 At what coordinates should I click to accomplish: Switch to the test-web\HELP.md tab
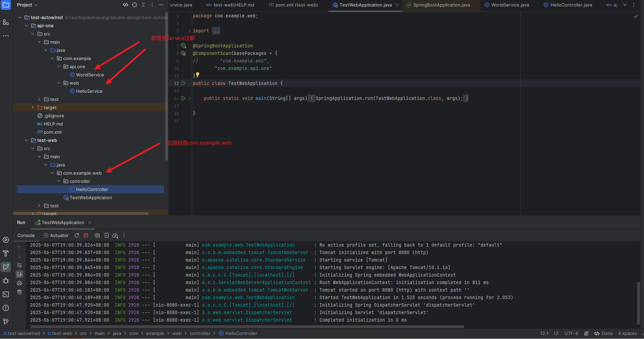pyautogui.click(x=230, y=5)
